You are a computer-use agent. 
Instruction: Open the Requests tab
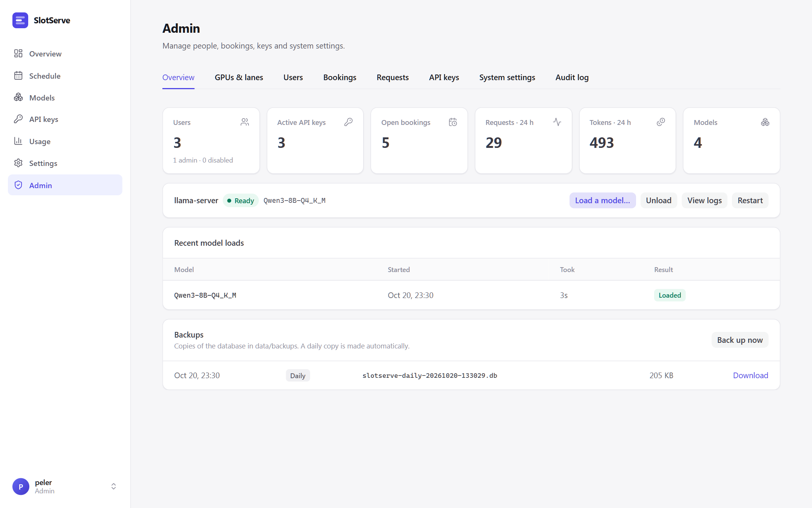click(x=392, y=78)
